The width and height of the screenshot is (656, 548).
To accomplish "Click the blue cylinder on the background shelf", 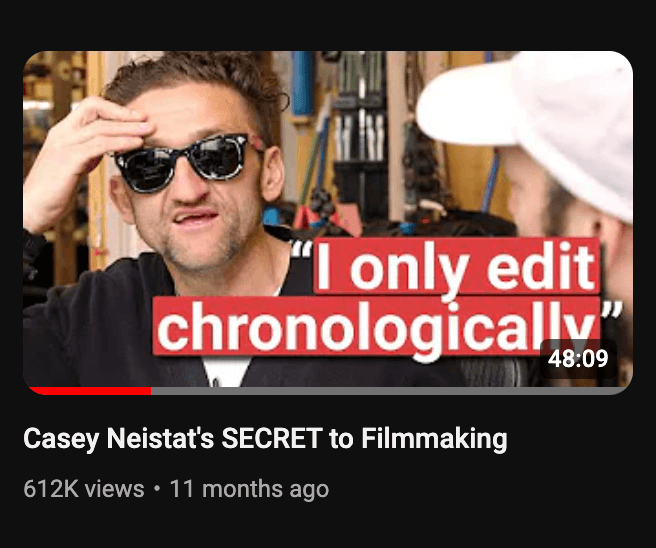I will [x=302, y=83].
